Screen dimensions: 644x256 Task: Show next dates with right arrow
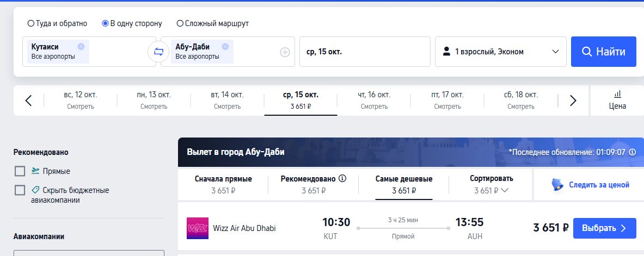coord(573,101)
